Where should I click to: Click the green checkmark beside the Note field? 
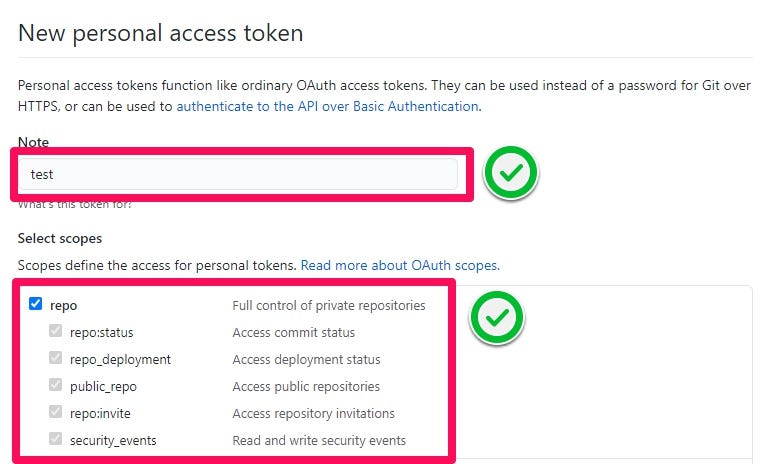pos(511,173)
